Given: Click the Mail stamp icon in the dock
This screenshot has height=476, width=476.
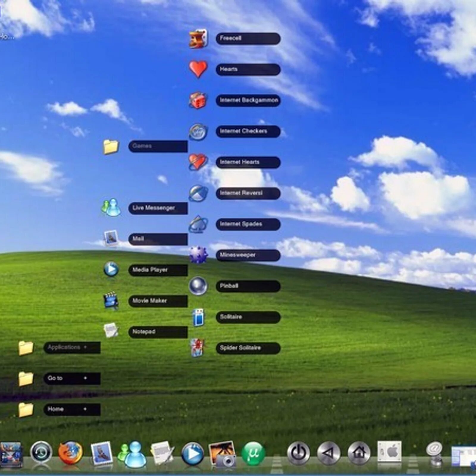Looking at the screenshot, I should (102, 453).
